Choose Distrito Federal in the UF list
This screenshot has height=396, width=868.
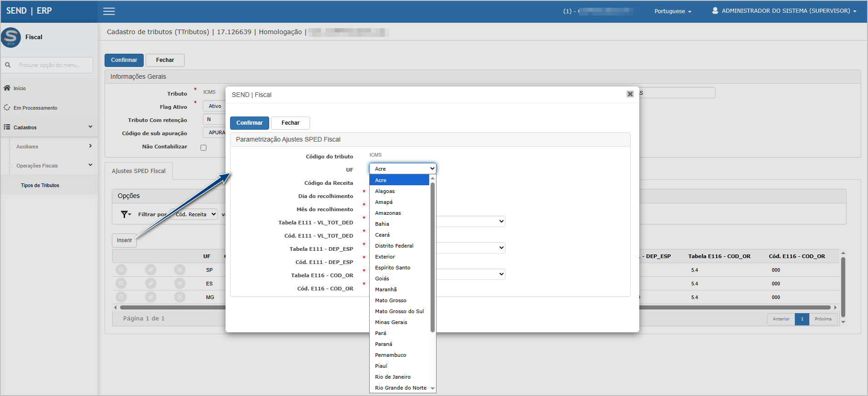tap(394, 246)
